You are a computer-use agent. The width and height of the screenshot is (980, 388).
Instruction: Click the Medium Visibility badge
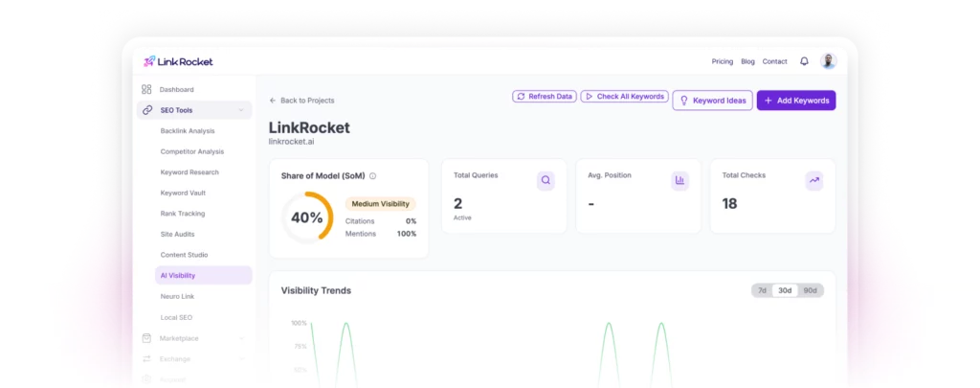click(381, 203)
